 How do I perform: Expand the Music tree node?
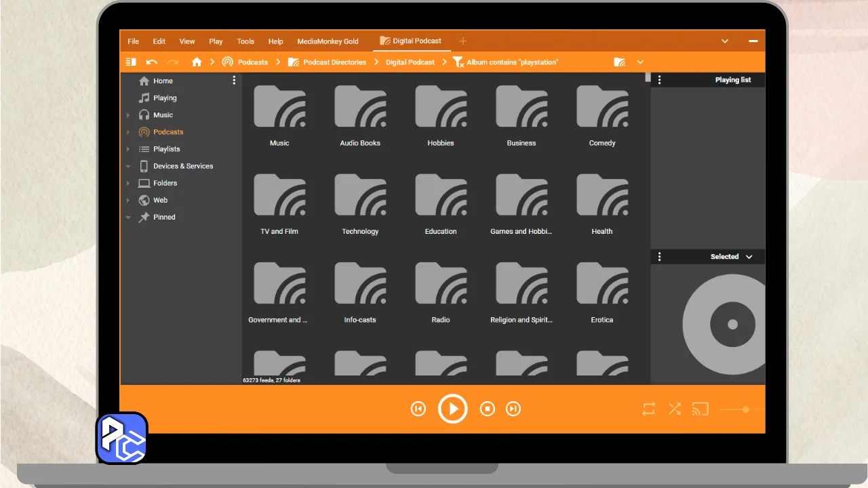click(128, 115)
